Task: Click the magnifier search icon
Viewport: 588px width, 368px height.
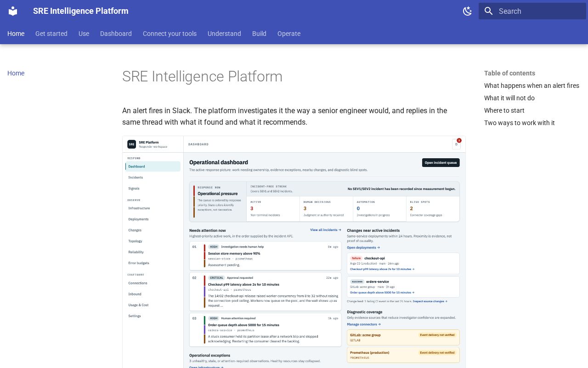Action: point(489,11)
